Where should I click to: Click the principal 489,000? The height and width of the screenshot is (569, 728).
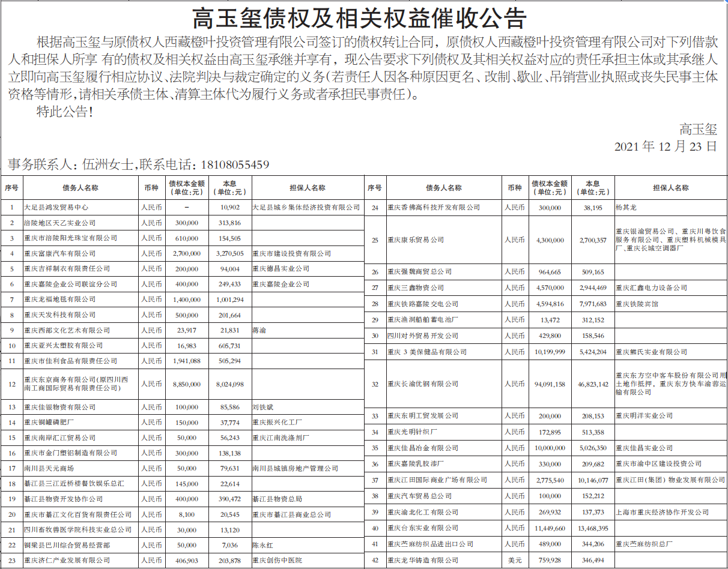[550, 544]
